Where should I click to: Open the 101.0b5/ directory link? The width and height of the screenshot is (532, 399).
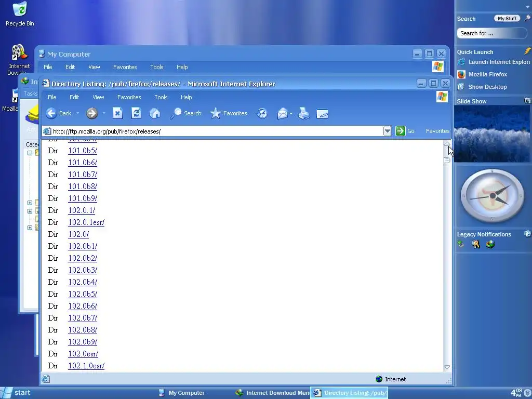coord(83,150)
